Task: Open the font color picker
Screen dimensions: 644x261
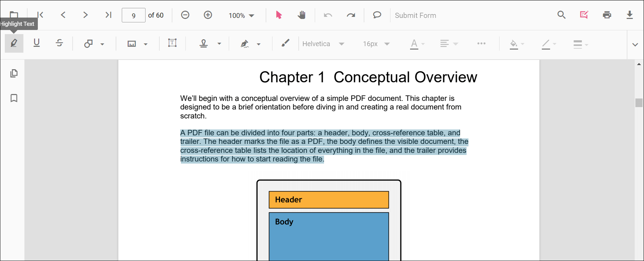Action: (417, 44)
